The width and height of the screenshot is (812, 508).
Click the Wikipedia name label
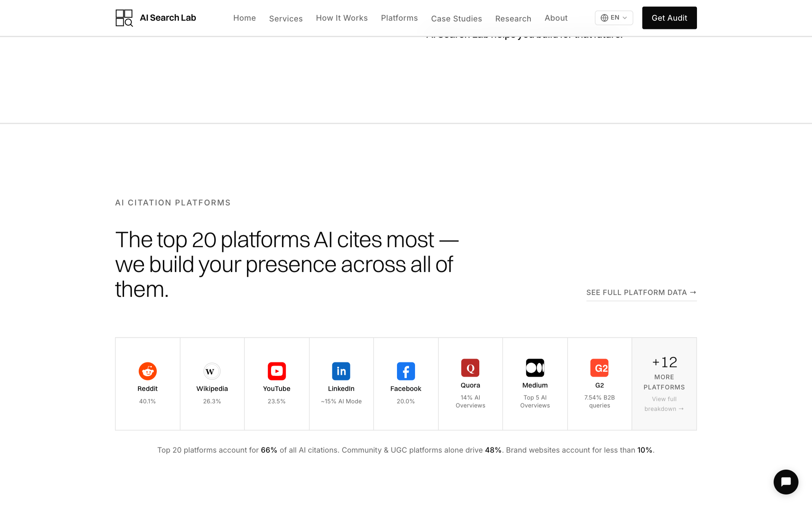[212, 388]
